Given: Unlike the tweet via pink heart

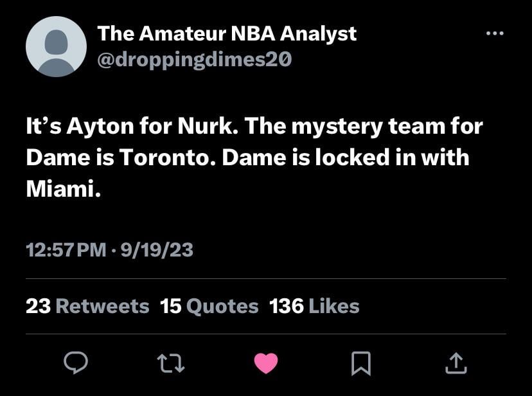Looking at the screenshot, I should pos(266,364).
